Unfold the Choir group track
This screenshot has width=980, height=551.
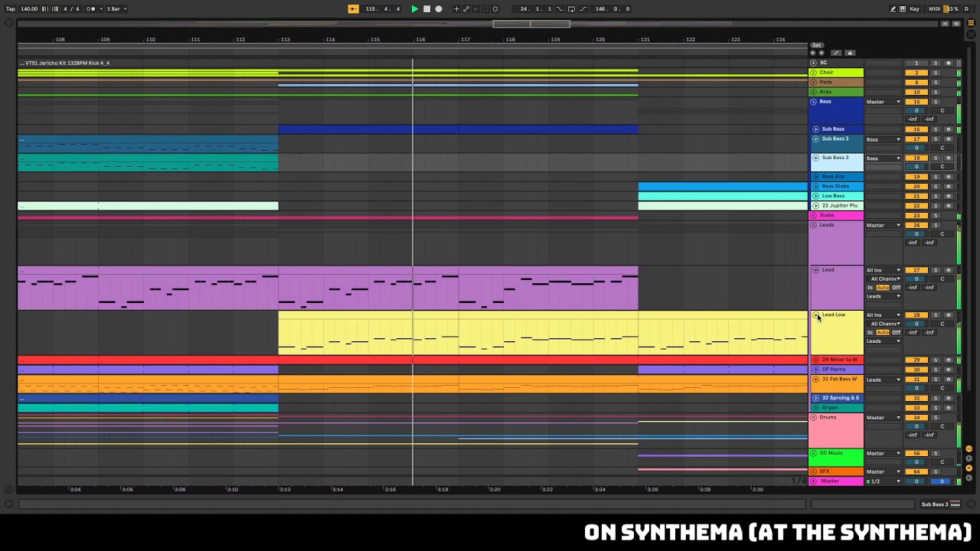coord(813,73)
